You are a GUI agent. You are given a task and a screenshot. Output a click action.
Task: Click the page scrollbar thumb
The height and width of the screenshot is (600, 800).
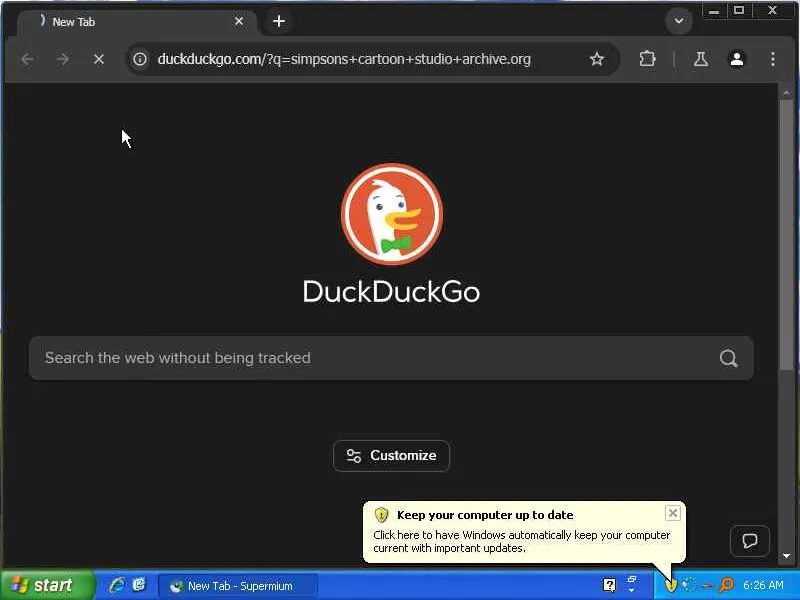(x=786, y=234)
